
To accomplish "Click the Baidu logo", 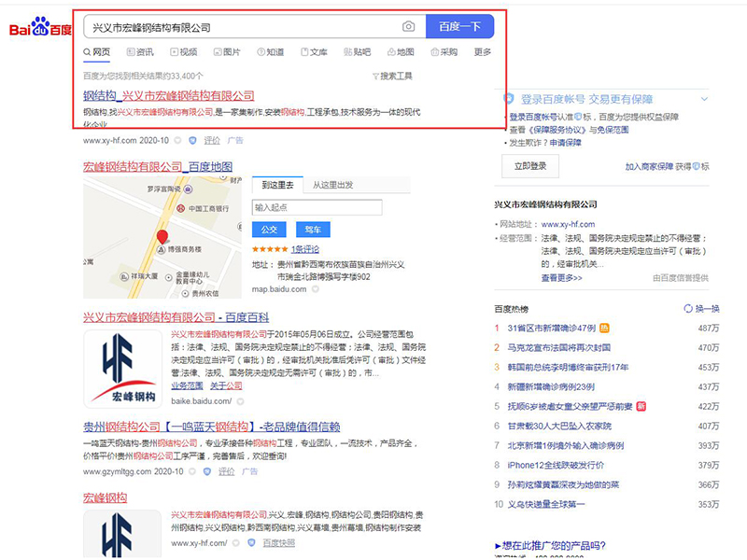I will click(40, 27).
